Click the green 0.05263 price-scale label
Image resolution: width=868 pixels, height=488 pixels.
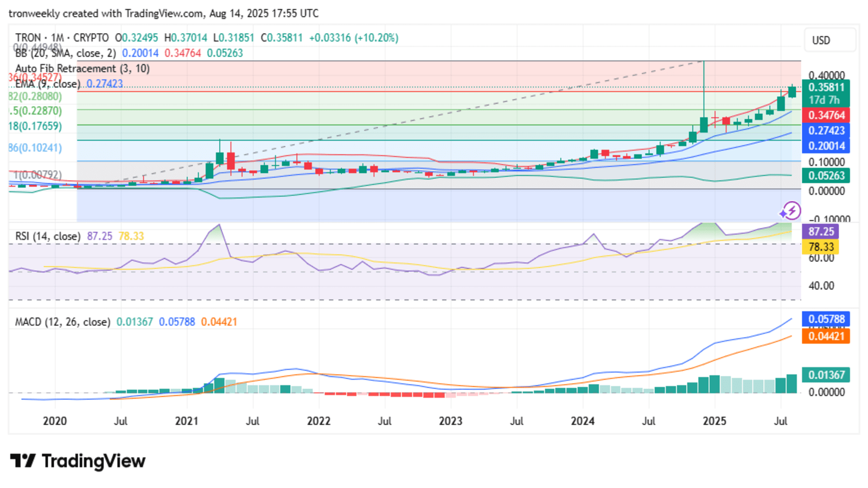pos(826,176)
